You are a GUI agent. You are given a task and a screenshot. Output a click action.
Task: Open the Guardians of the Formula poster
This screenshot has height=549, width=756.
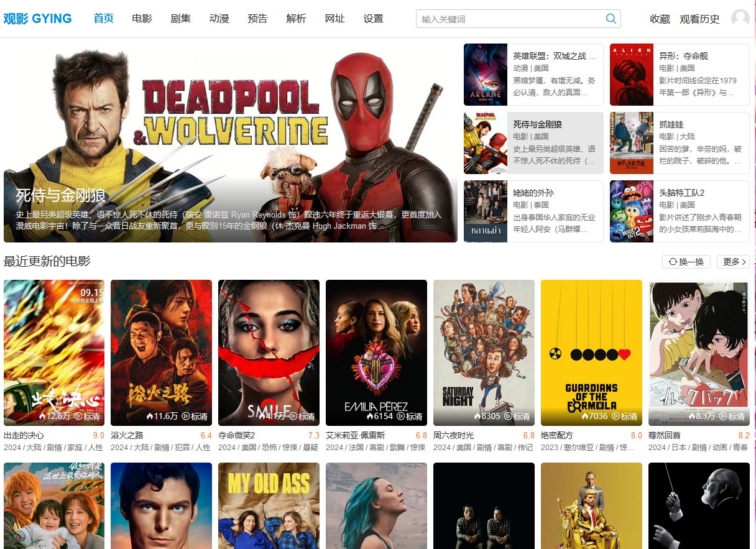click(x=592, y=353)
